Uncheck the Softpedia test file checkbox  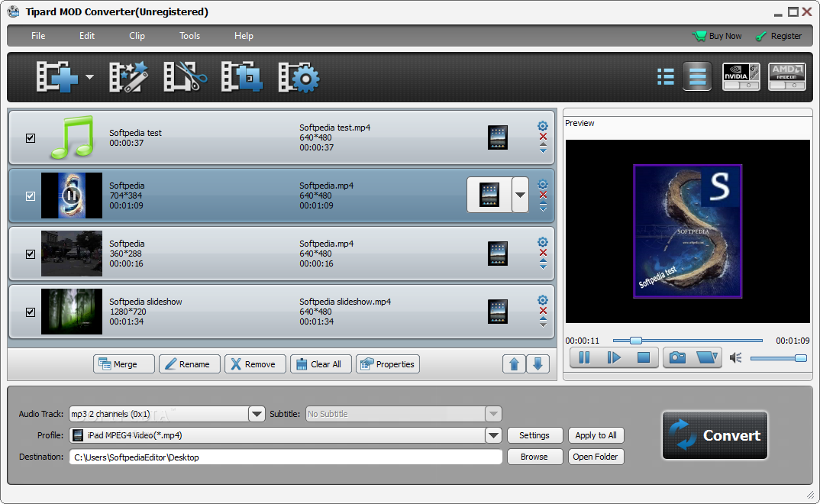[x=31, y=138]
